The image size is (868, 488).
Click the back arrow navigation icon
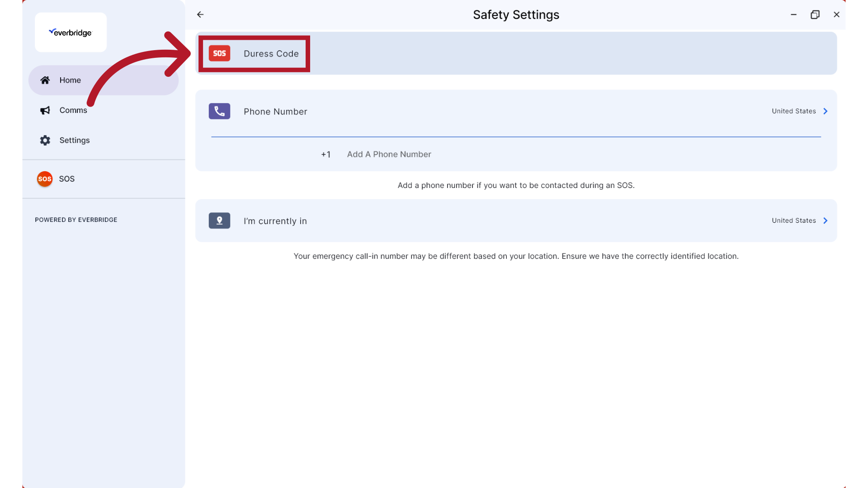point(201,14)
